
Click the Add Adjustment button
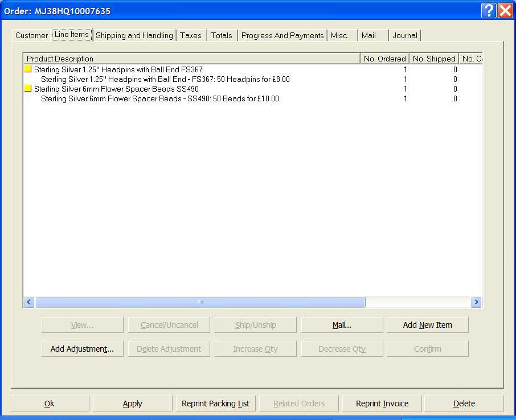(83, 349)
